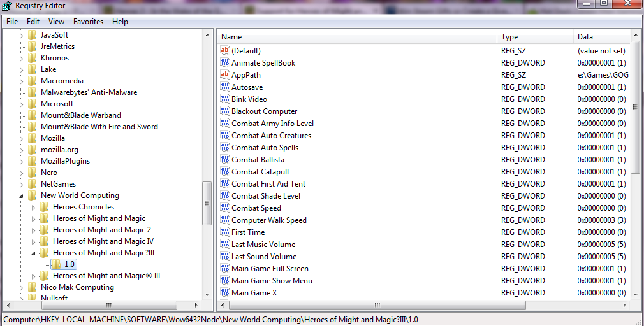Viewport: 644px width, 326px height.
Task: Click the Animate SpellBook DWORD icon
Action: pos(224,63)
